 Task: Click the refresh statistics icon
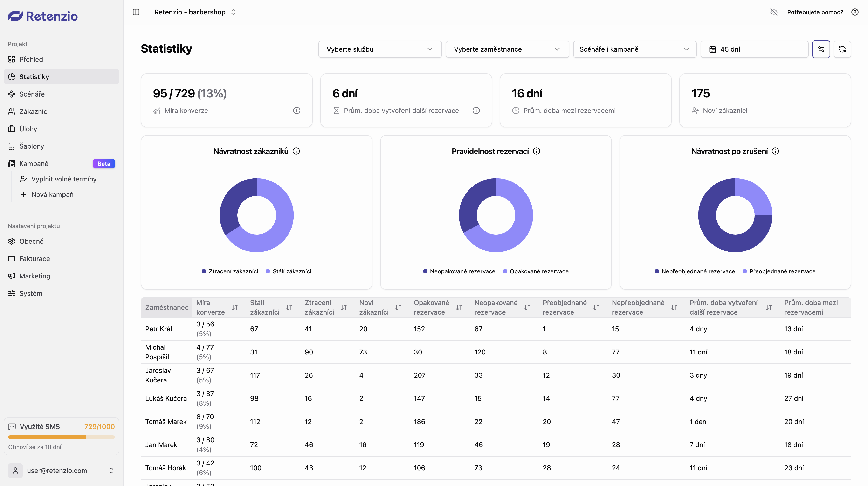point(842,49)
